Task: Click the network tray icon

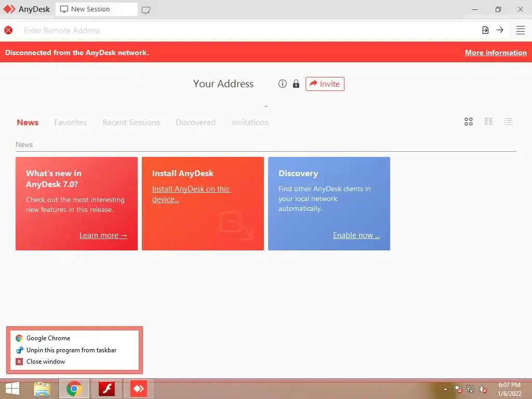Action: pyautogui.click(x=471, y=389)
